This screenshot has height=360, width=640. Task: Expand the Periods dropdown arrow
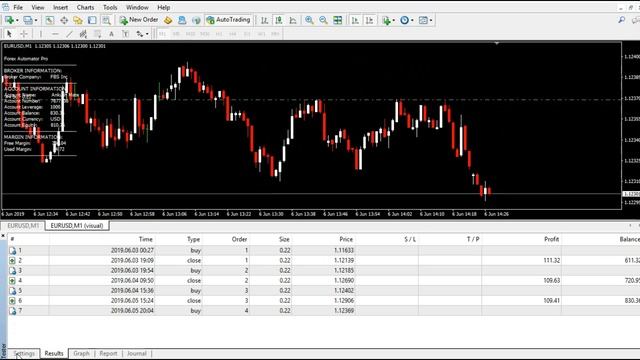tap(412, 20)
